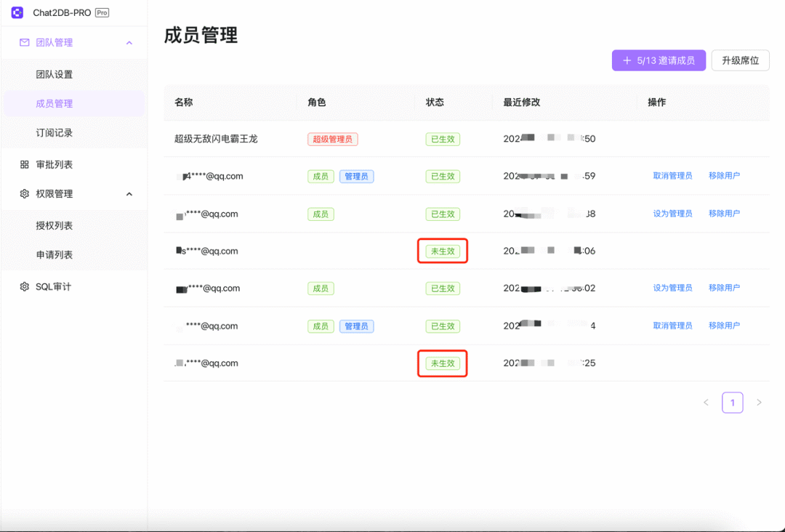
Task: Click the gear icon beside 权限管理
Action: click(x=24, y=193)
